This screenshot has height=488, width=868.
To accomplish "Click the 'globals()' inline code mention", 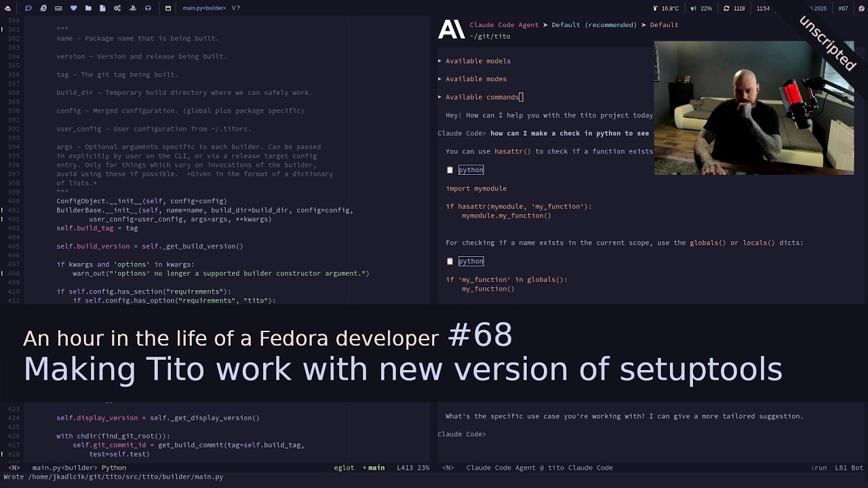I will pyautogui.click(x=708, y=243).
